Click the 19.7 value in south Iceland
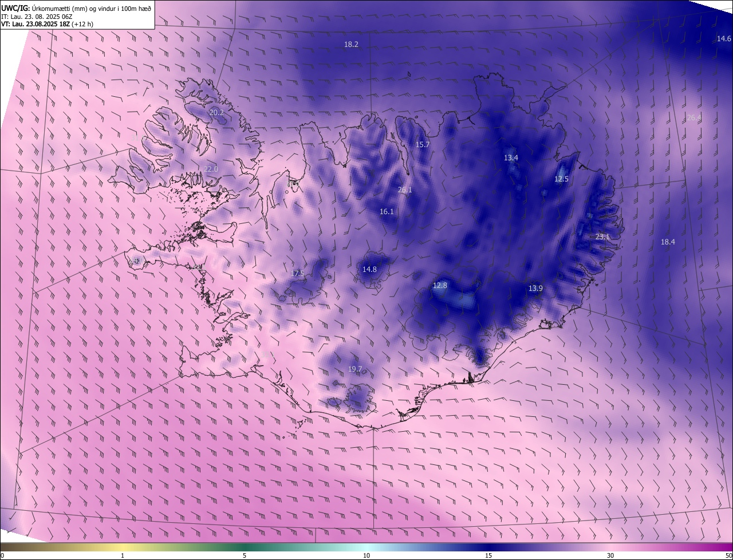Image resolution: width=733 pixels, height=560 pixels. click(355, 369)
